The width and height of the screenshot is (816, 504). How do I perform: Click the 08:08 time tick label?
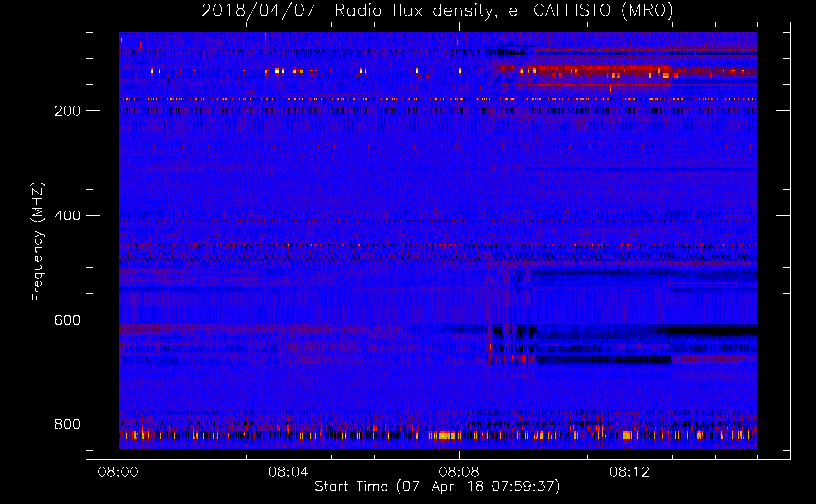(459, 472)
